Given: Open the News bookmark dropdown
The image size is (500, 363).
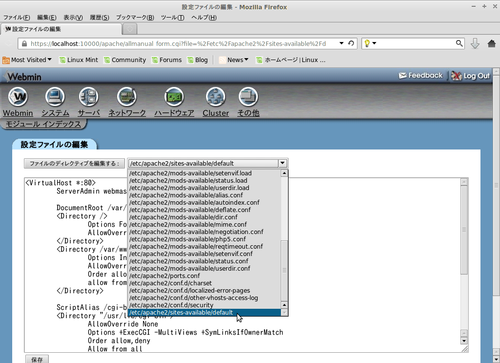Looking at the screenshot, I should (234, 60).
